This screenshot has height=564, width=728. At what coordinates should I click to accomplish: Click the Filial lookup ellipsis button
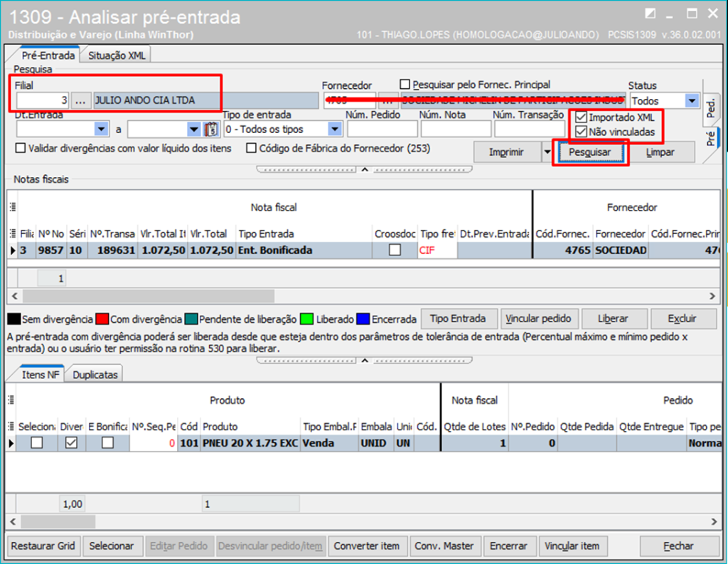pos(80,101)
